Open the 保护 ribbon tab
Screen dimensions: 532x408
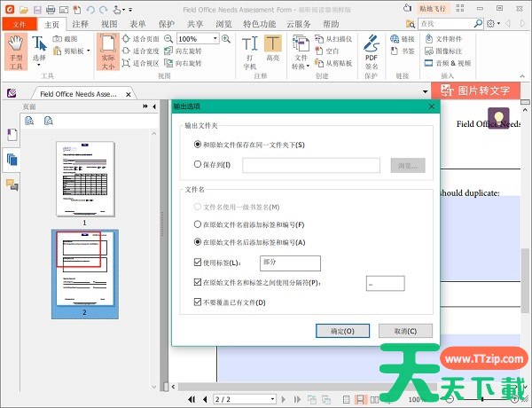(166, 24)
